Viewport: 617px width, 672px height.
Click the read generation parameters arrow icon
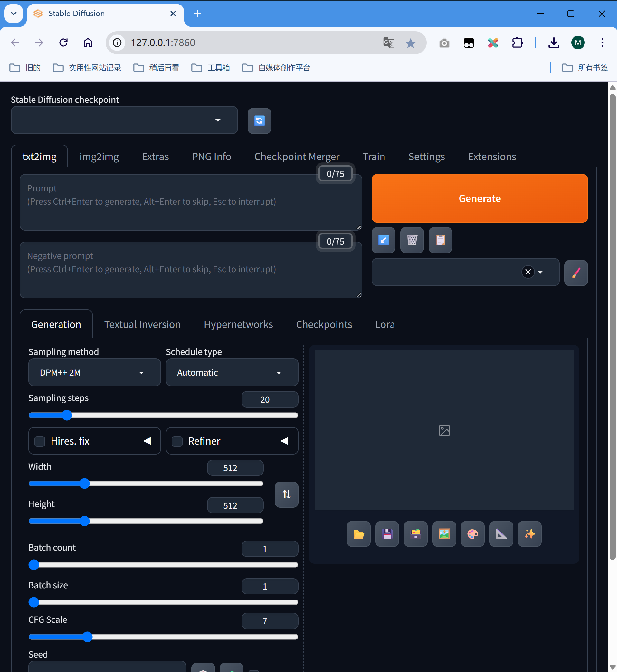pyautogui.click(x=383, y=240)
